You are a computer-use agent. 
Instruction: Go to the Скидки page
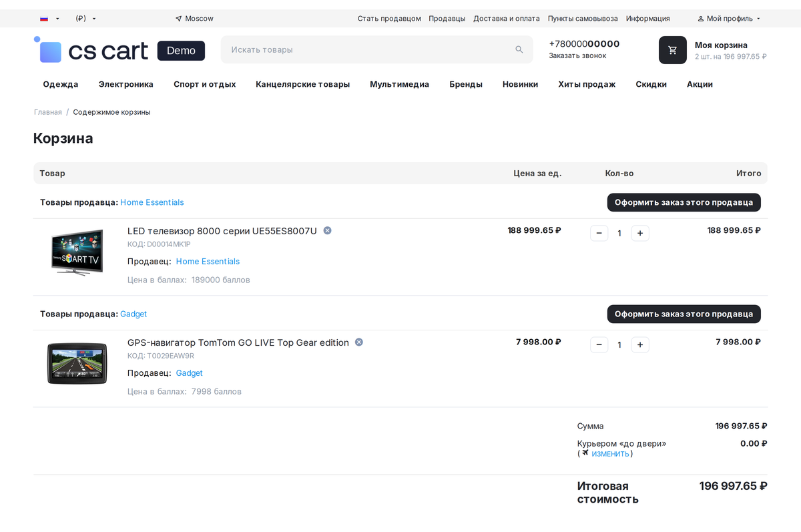(x=651, y=84)
